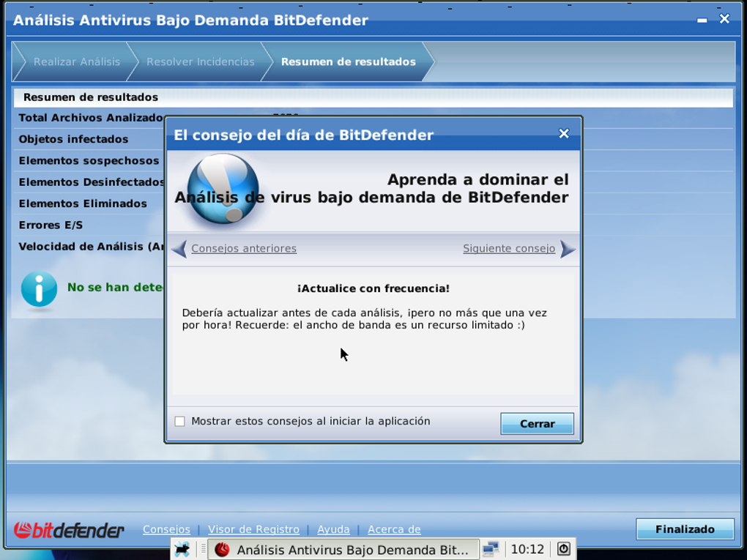Click the network monitor icon in taskbar
Image resolution: width=747 pixels, height=560 pixels.
[491, 549]
